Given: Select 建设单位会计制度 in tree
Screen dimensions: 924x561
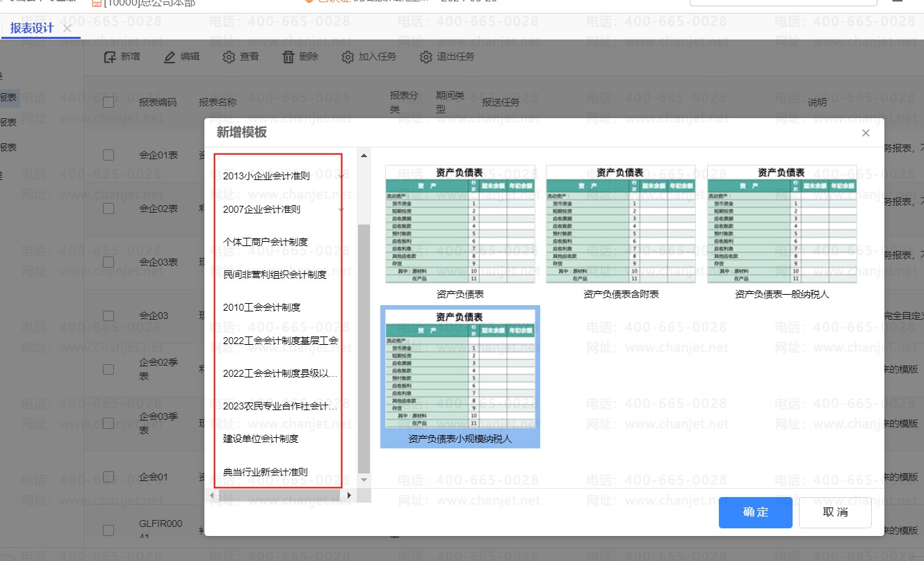Looking at the screenshot, I should tap(260, 439).
